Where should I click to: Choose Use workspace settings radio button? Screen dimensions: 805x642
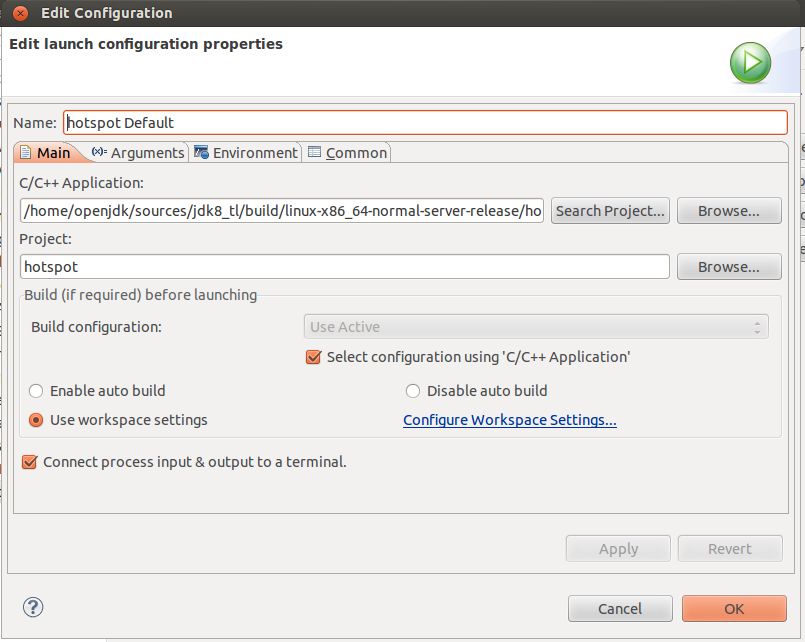point(36,420)
